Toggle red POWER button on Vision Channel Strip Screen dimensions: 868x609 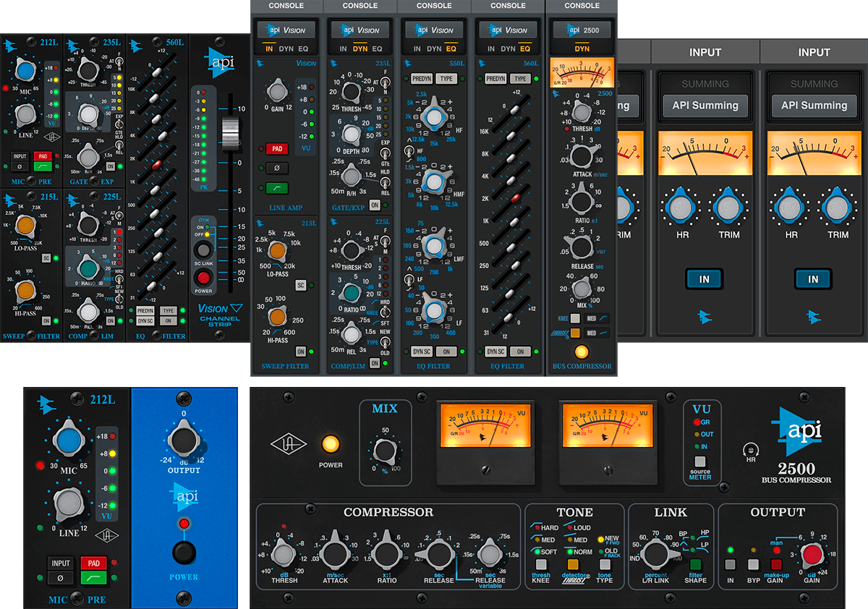205,277
